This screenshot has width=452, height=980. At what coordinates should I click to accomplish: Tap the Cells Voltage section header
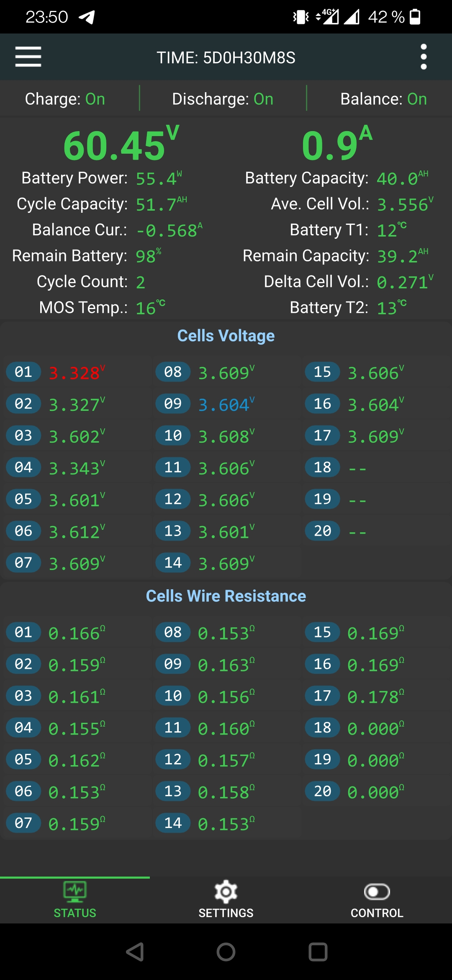[x=226, y=336]
